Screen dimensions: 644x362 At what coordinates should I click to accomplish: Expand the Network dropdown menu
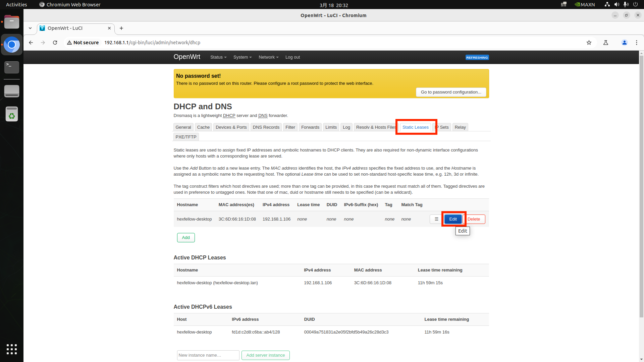pos(268,57)
